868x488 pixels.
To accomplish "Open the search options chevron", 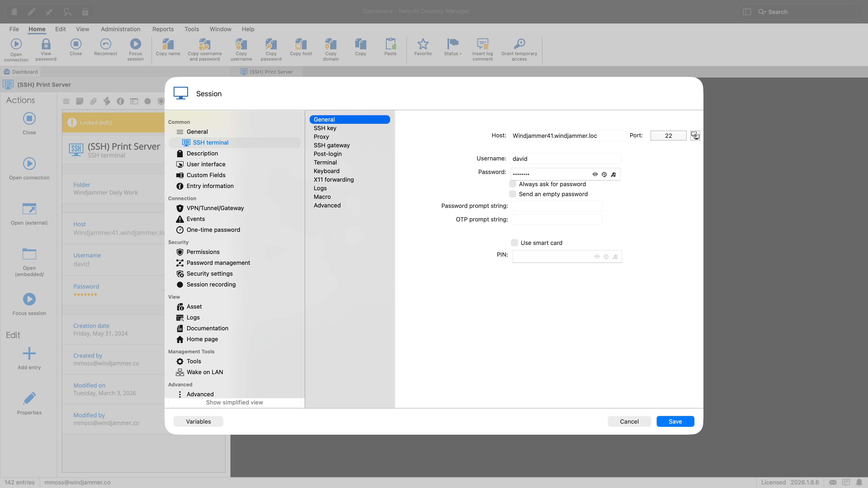I will pos(765,12).
